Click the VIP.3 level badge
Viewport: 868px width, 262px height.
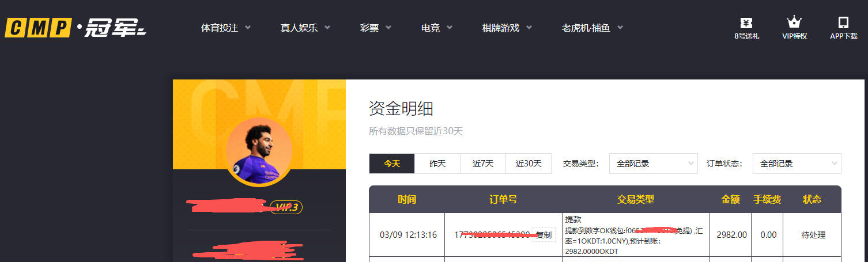[286, 207]
